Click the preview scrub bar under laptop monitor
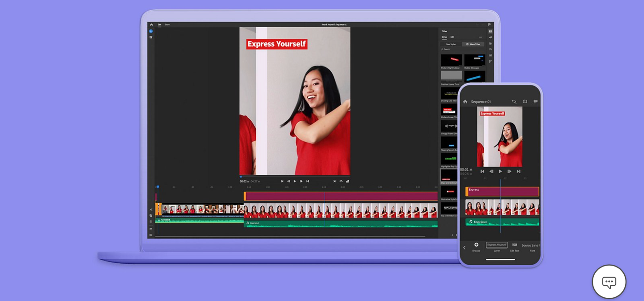644x301 pixels. pyautogui.click(x=294, y=176)
